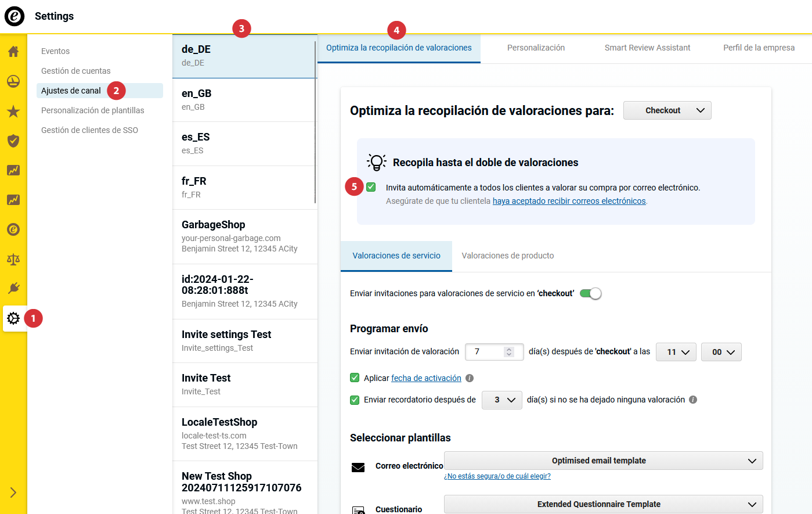Open the shield checkmark icon in sidebar
Image resolution: width=812 pixels, height=514 pixels.
13,141
